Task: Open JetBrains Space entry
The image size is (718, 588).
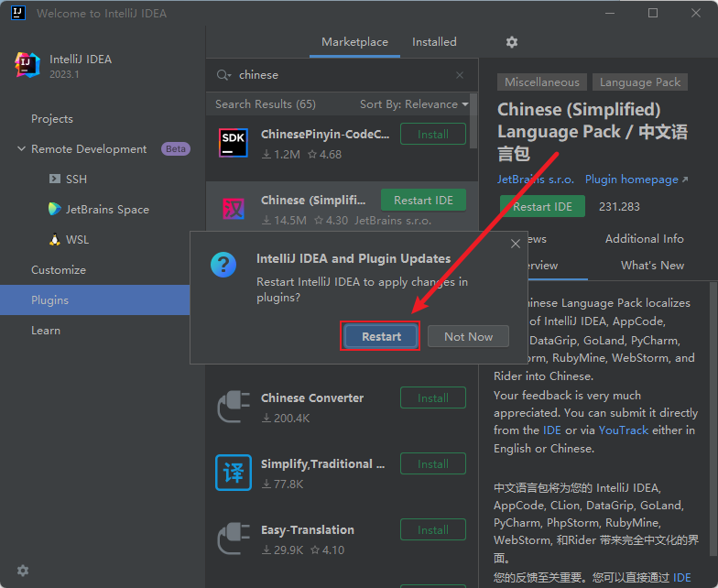Action: point(99,209)
